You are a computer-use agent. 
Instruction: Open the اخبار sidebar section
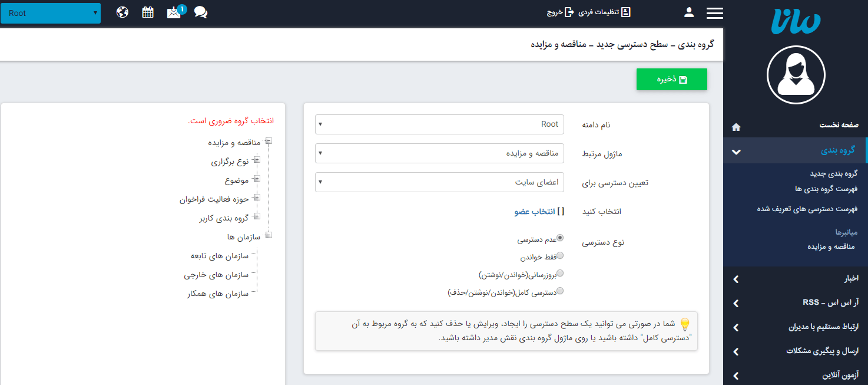[795, 279]
